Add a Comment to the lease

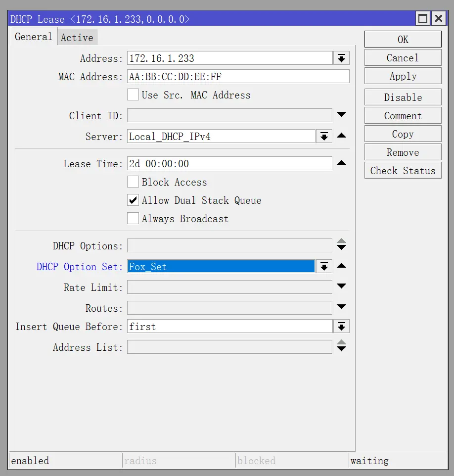click(x=403, y=115)
